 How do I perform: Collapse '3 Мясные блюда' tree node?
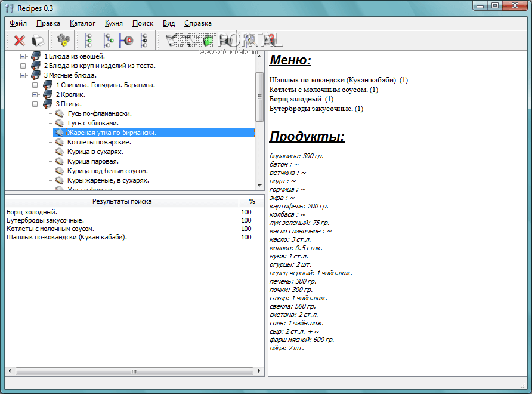coord(23,75)
